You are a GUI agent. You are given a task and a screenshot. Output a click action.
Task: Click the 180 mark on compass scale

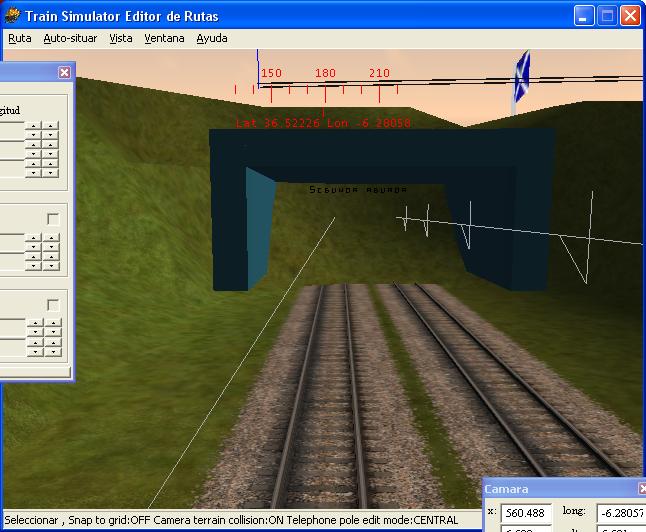click(x=325, y=74)
